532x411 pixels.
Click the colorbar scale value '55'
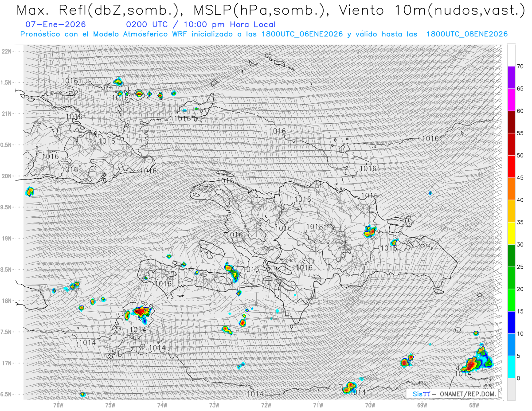point(520,133)
